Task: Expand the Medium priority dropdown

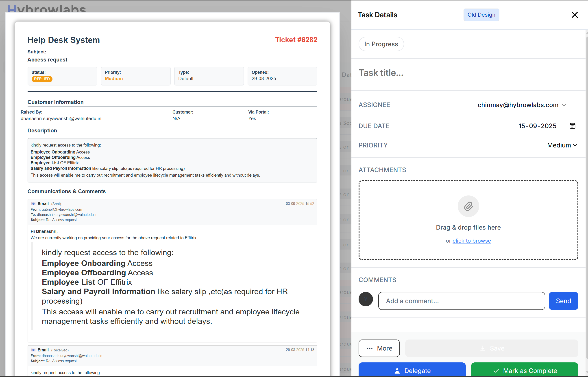Action: point(562,145)
